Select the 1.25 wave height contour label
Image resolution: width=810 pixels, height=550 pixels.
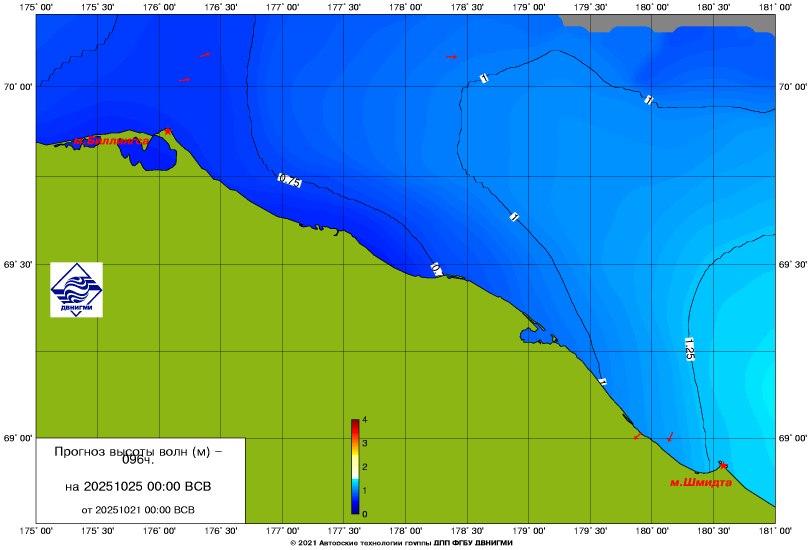pyautogui.click(x=689, y=348)
